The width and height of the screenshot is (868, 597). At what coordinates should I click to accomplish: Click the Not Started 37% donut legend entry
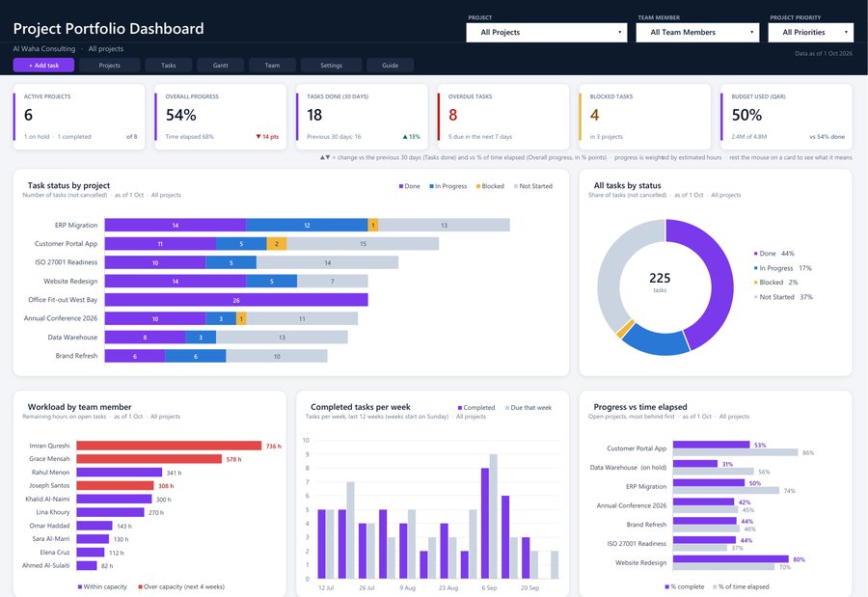tap(783, 297)
